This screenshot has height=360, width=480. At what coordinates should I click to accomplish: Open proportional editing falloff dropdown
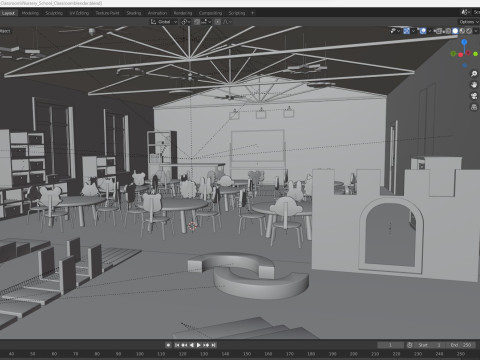(x=227, y=22)
